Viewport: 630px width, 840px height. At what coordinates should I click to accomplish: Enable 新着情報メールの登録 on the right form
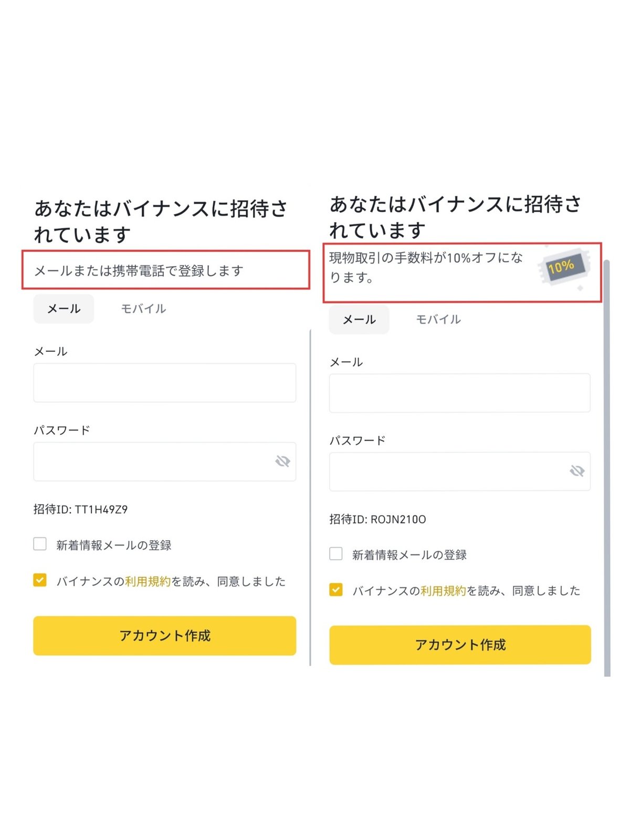(335, 553)
